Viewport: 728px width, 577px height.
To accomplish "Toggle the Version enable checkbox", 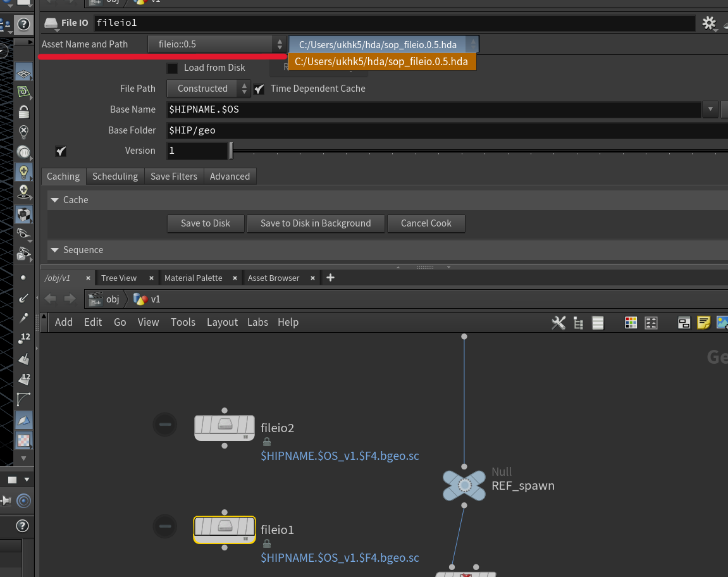I will pyautogui.click(x=61, y=151).
